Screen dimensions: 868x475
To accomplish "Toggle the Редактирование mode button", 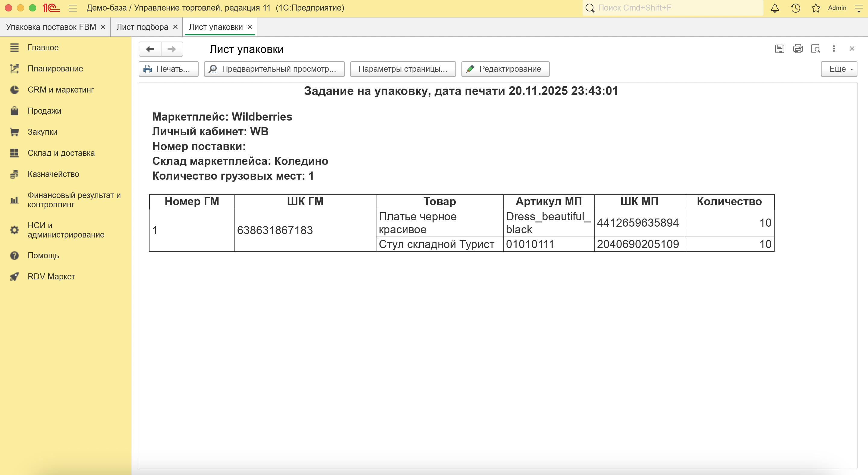I will (505, 69).
